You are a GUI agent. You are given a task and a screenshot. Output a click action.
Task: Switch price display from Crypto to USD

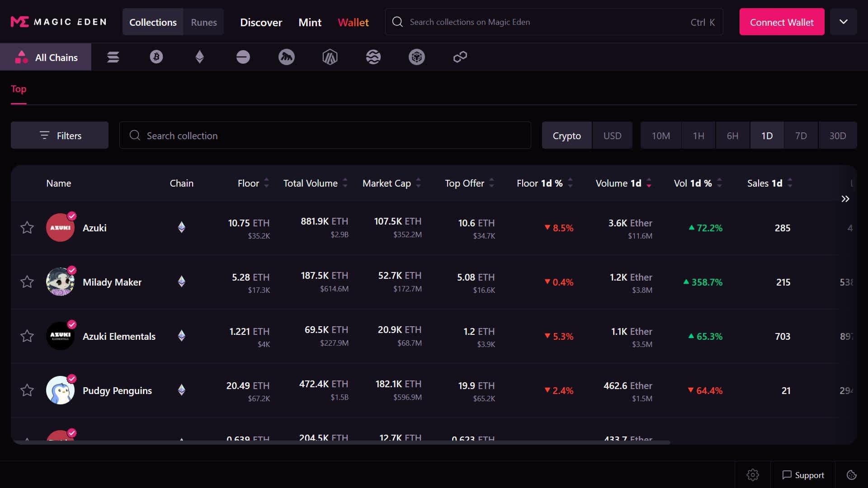tap(612, 135)
